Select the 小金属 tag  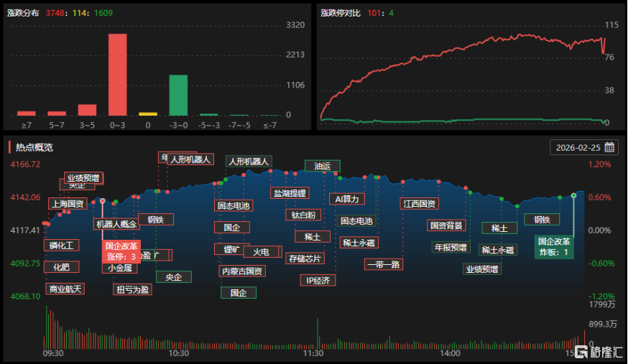(120, 268)
